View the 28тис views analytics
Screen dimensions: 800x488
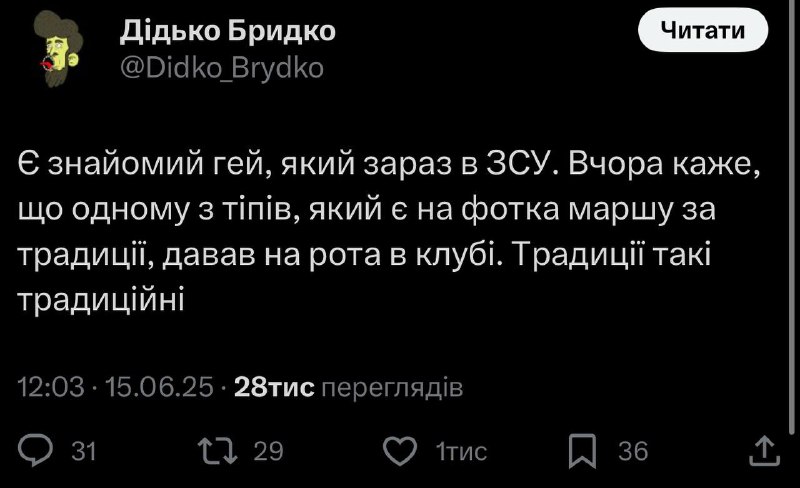[x=274, y=387]
